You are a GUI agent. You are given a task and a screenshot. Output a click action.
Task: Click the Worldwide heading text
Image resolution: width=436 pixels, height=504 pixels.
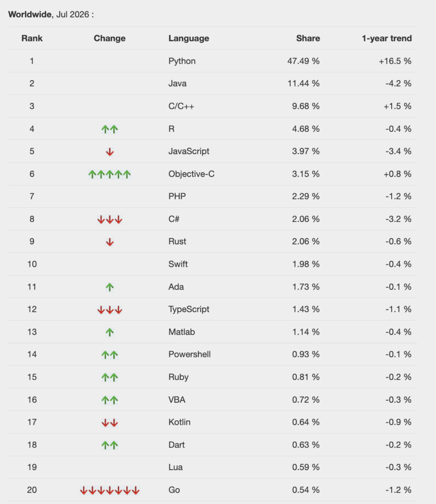coord(30,14)
